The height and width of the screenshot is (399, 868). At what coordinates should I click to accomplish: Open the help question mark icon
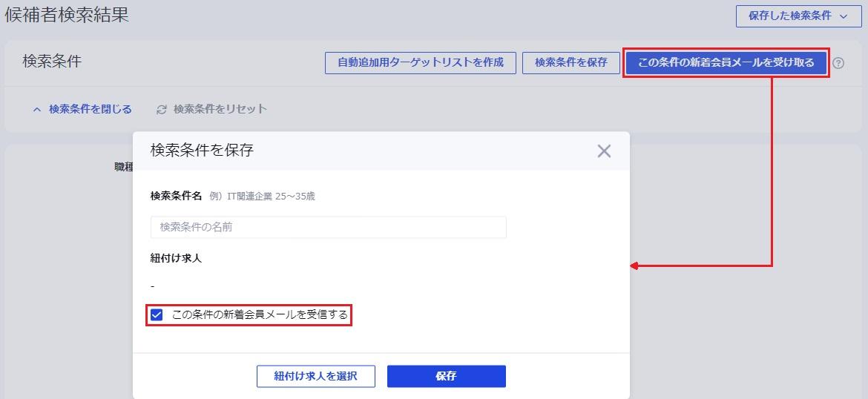pos(838,63)
